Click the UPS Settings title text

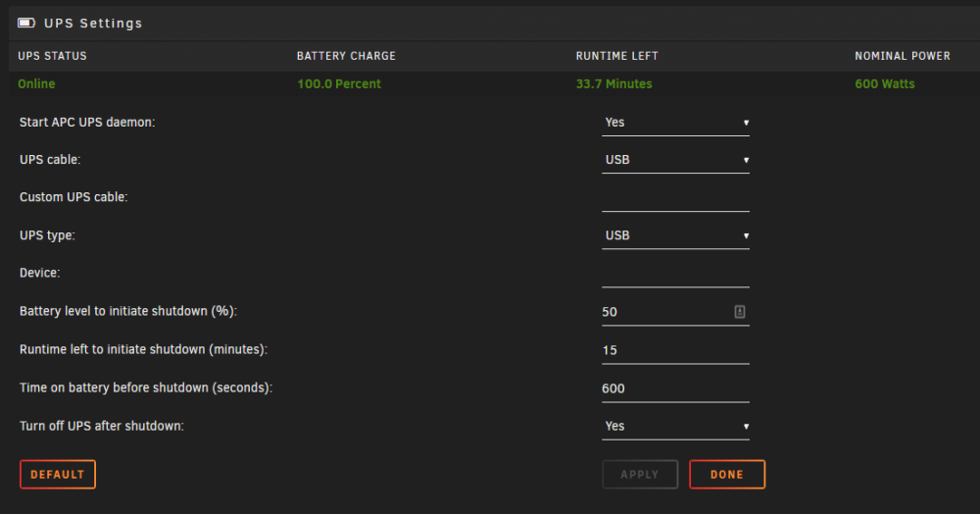click(93, 24)
